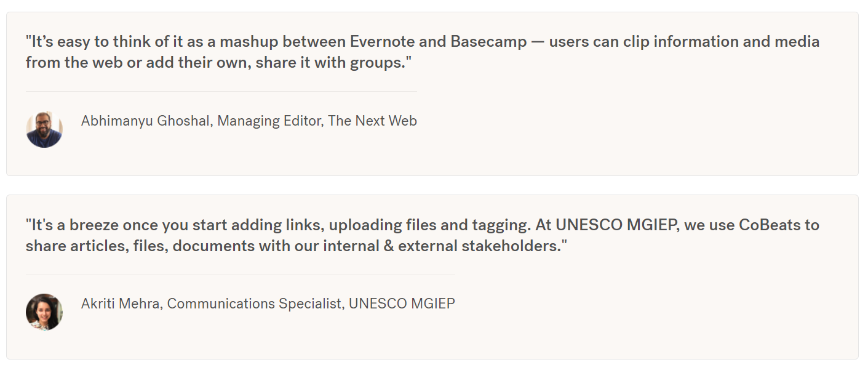This screenshot has width=868, height=370.
Task: Click the word 'Evernote' in first quote
Action: [x=384, y=42]
